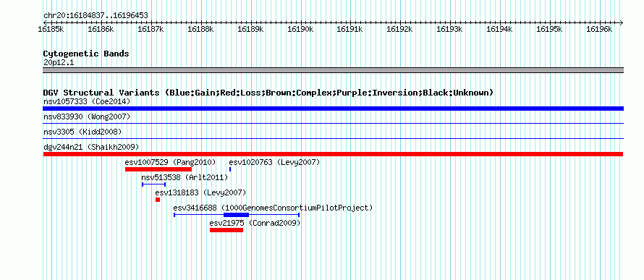The width and height of the screenshot is (644, 280).
Task: Select the thin blue nsv3305 line
Action: pyautogui.click(x=333, y=138)
